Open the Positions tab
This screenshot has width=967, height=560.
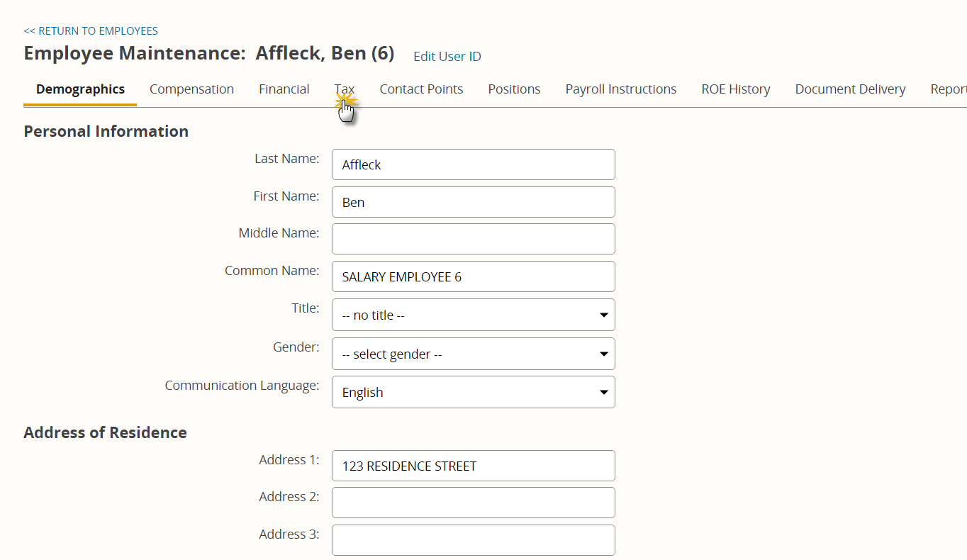pyautogui.click(x=514, y=89)
